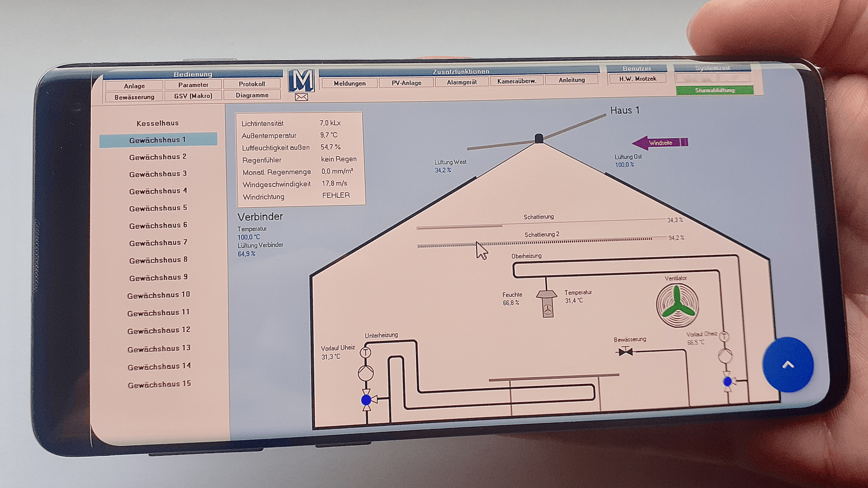The width and height of the screenshot is (868, 488).
Task: Select the Alarmgerät alarm device function
Action: pos(462,82)
